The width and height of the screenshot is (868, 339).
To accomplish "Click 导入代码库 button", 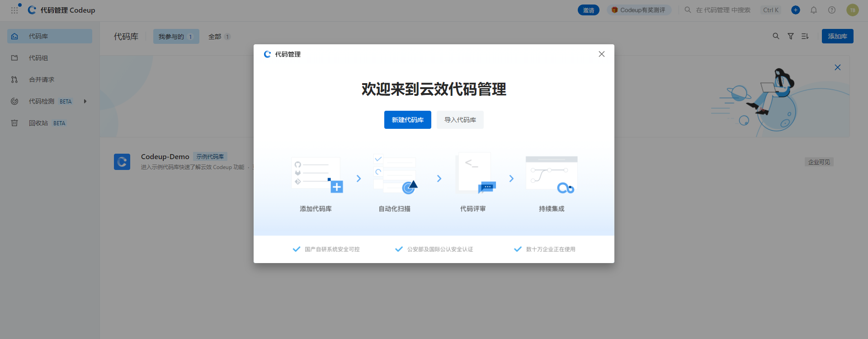I will coord(460,120).
